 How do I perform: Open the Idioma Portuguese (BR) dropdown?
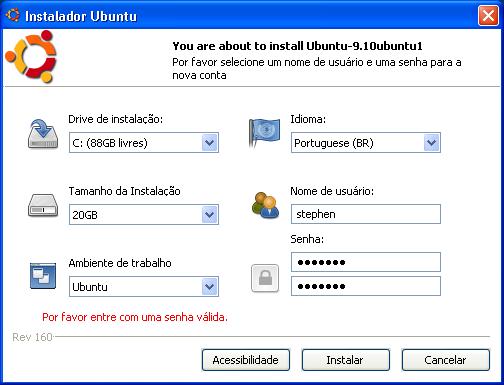pyautogui.click(x=366, y=143)
